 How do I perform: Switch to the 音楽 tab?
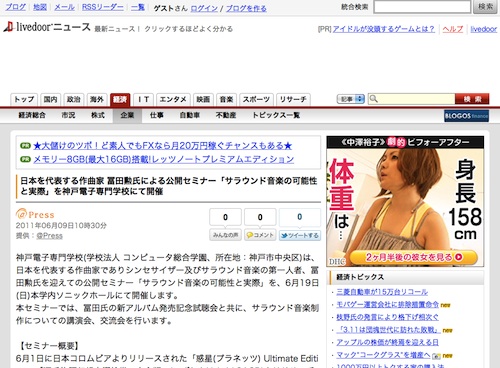click(226, 99)
